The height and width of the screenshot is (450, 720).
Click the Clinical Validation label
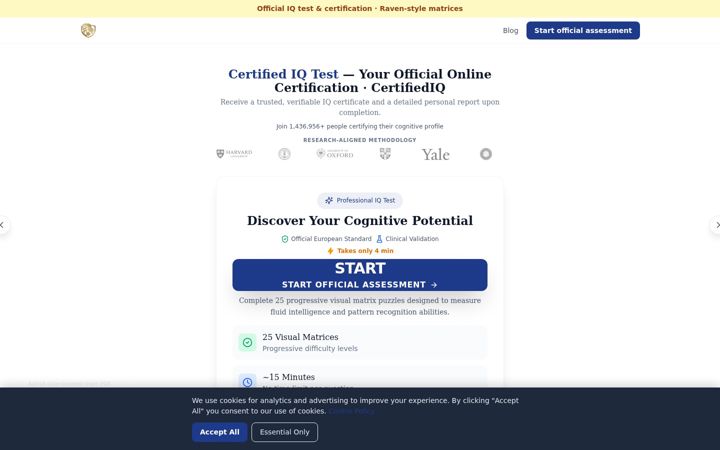click(x=412, y=239)
